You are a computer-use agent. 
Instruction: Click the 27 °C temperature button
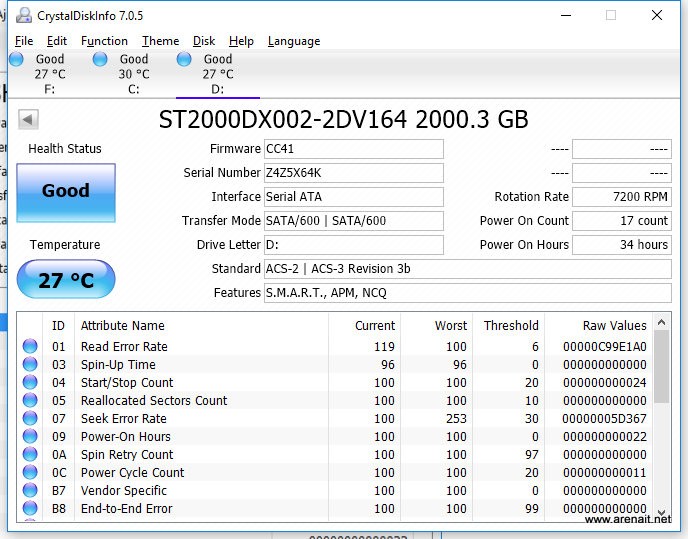tap(66, 281)
